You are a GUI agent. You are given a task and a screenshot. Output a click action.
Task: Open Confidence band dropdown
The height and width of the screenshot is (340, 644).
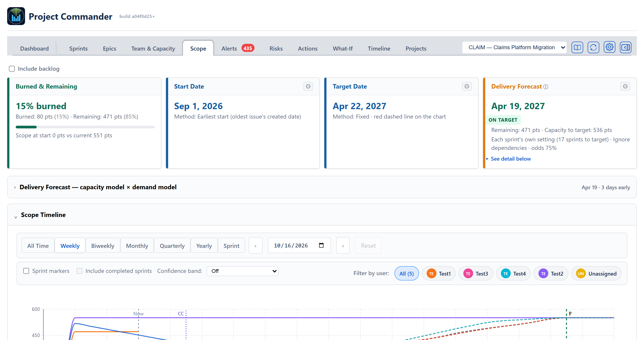pos(242,271)
